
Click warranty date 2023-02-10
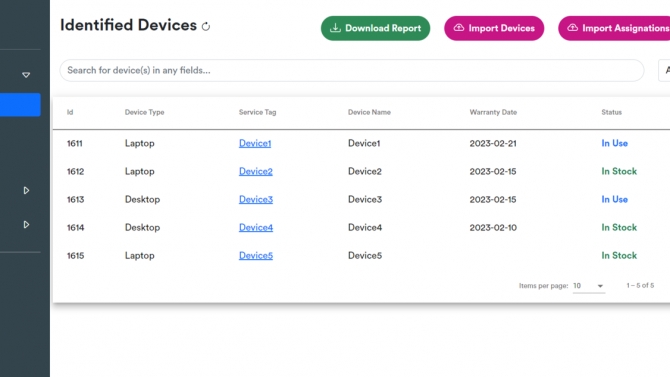[493, 227]
